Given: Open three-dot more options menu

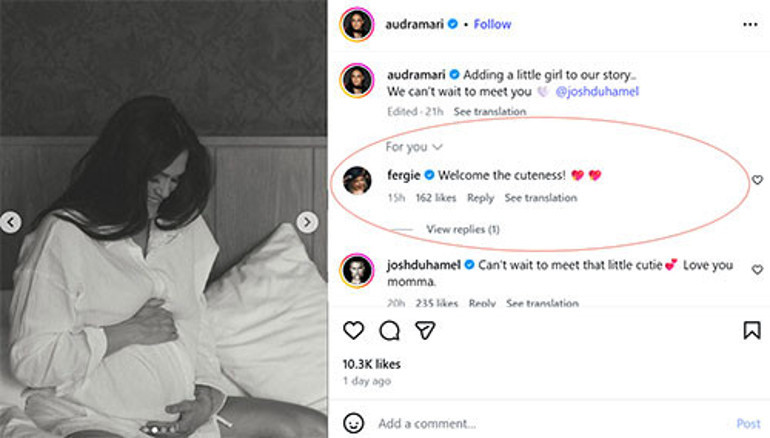Looking at the screenshot, I should tap(750, 24).
